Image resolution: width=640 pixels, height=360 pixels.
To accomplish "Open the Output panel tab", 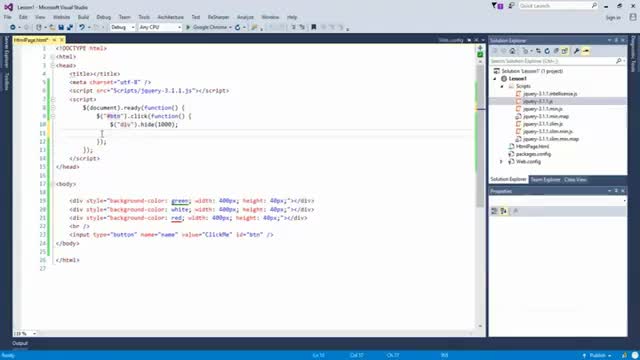I will (20, 343).
